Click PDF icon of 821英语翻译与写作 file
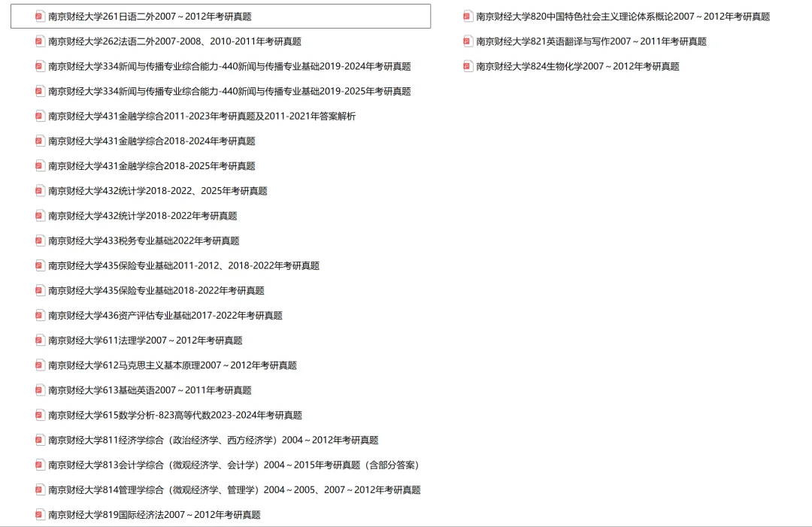 coord(468,41)
